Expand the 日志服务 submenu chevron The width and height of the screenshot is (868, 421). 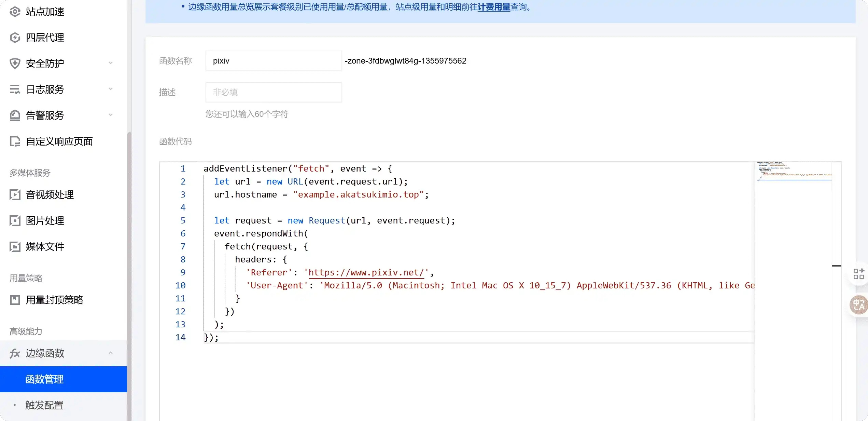(110, 89)
